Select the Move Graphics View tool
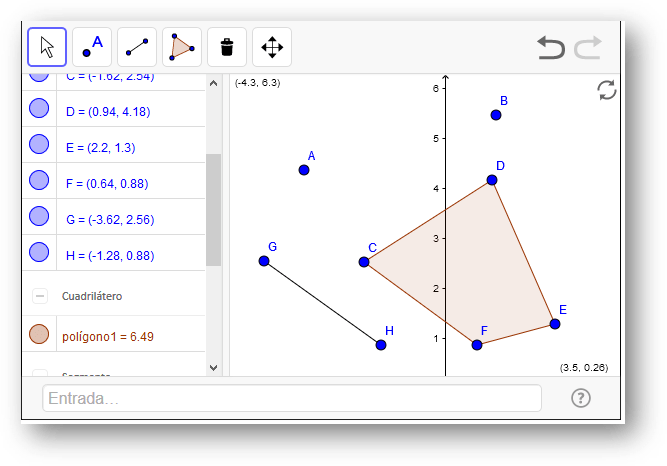This screenshot has height=466, width=667. (272, 47)
